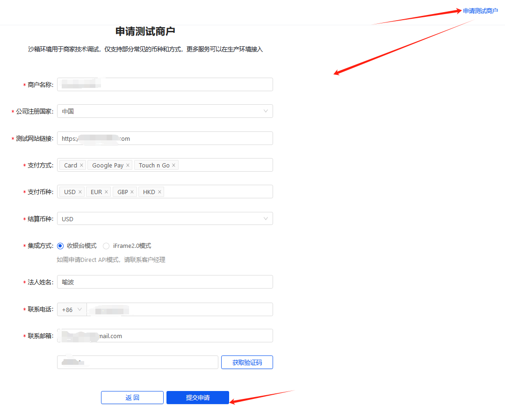The image size is (505, 420).
Task: Select the iFrame2.0模式 radio option
Action: coord(106,246)
